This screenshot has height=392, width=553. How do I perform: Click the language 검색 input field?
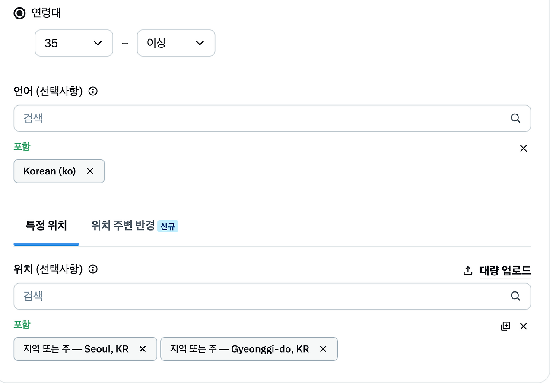point(173,118)
